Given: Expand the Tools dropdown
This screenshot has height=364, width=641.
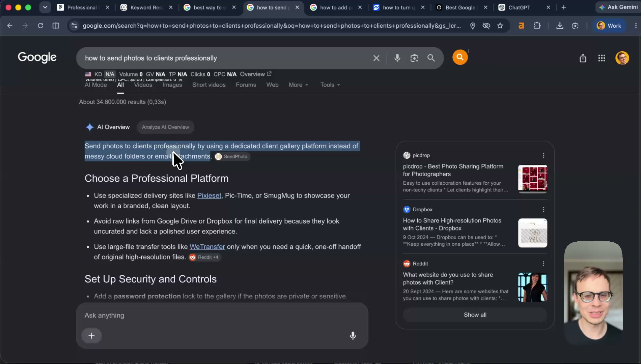Looking at the screenshot, I should pos(330,85).
